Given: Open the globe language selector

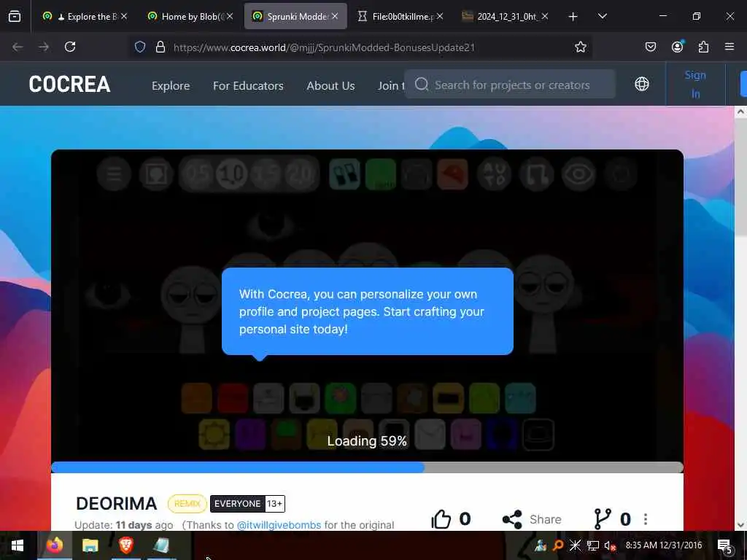Looking at the screenshot, I should [642, 85].
